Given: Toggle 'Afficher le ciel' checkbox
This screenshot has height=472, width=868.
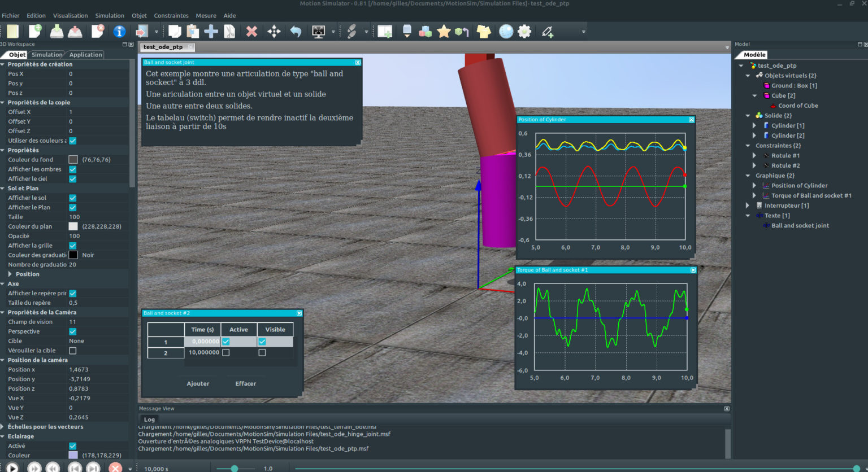Looking at the screenshot, I should click(72, 178).
